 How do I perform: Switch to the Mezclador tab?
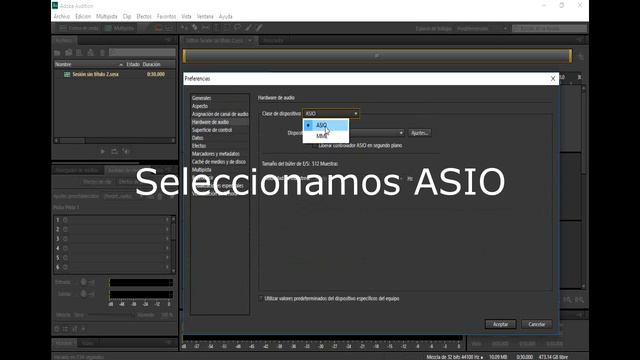273,40
